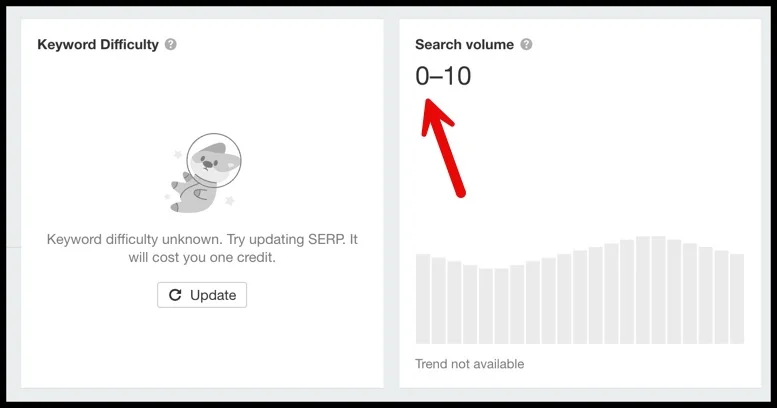The image size is (777, 408).
Task: Click the second bar from the right
Action: (721, 298)
